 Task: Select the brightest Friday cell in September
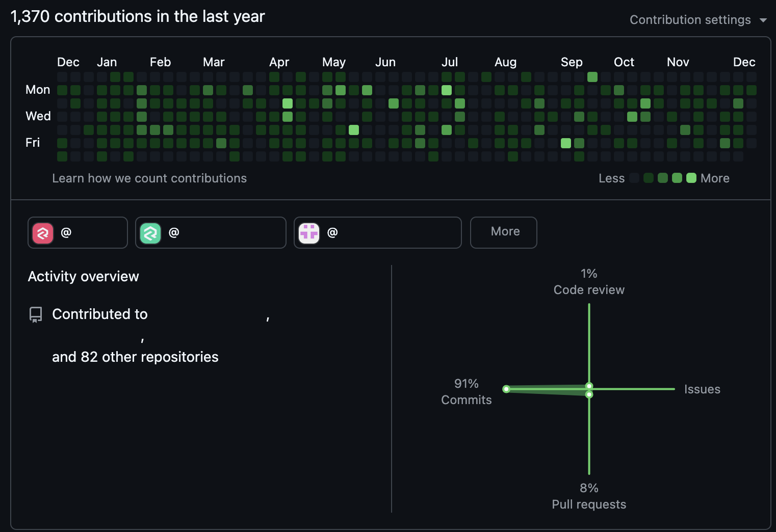(x=566, y=143)
